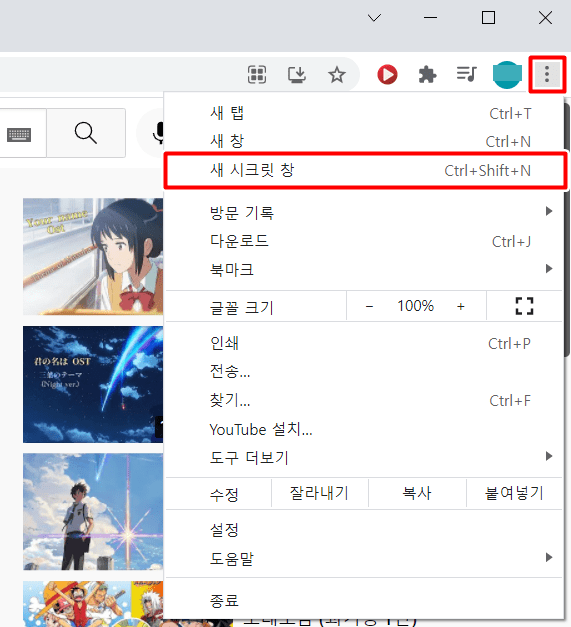Open the Your name Ost video thumbnail
Screen dimensions: 571x627
(x=93, y=256)
